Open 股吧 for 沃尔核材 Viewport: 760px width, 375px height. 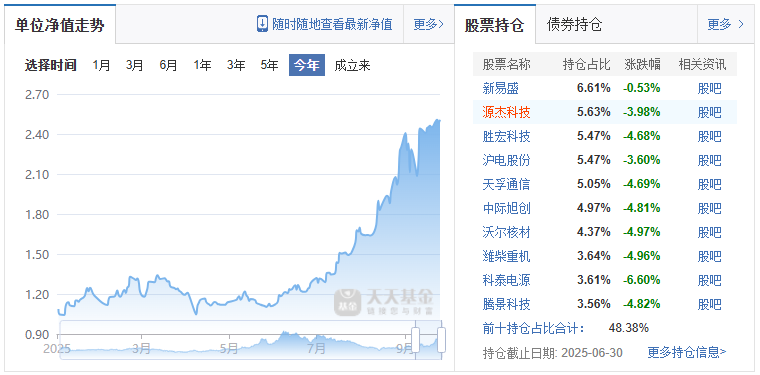pos(710,232)
